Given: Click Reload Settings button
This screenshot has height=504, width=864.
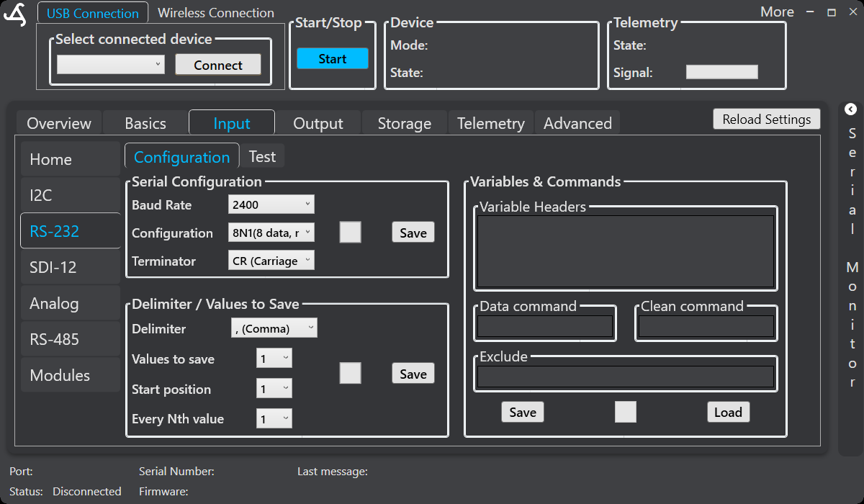Looking at the screenshot, I should point(767,120).
